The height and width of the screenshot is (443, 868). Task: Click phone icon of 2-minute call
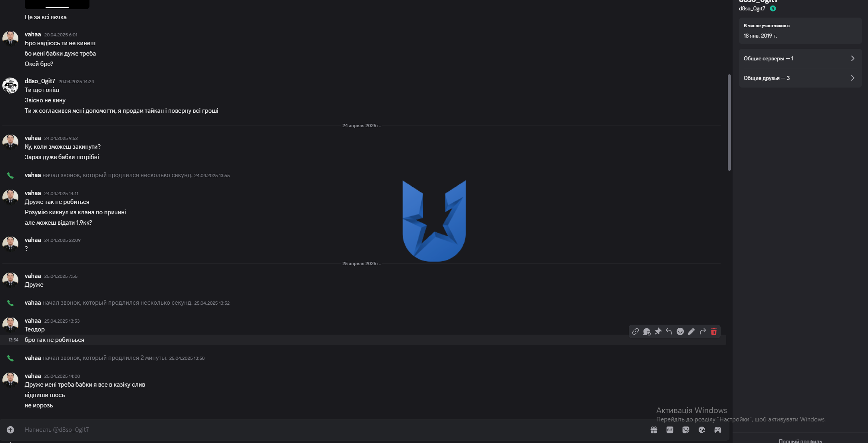pos(10,358)
